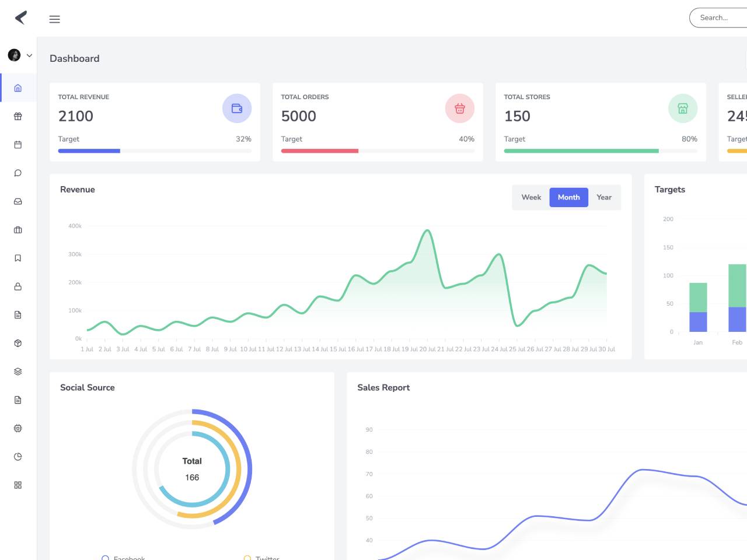
Task: Click the Search input field
Action: coord(718,18)
